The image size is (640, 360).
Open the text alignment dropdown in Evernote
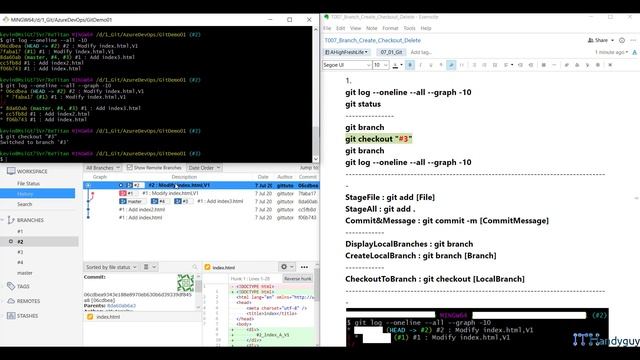point(508,65)
